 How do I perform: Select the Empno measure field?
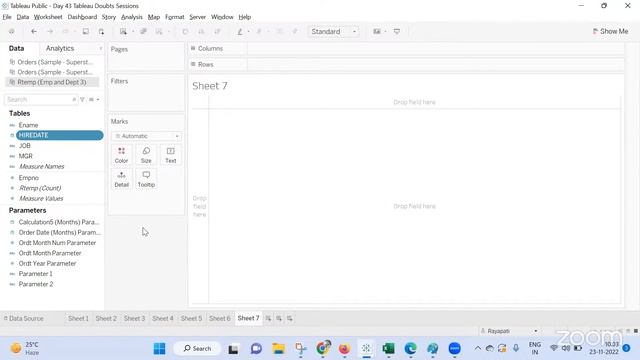point(29,178)
